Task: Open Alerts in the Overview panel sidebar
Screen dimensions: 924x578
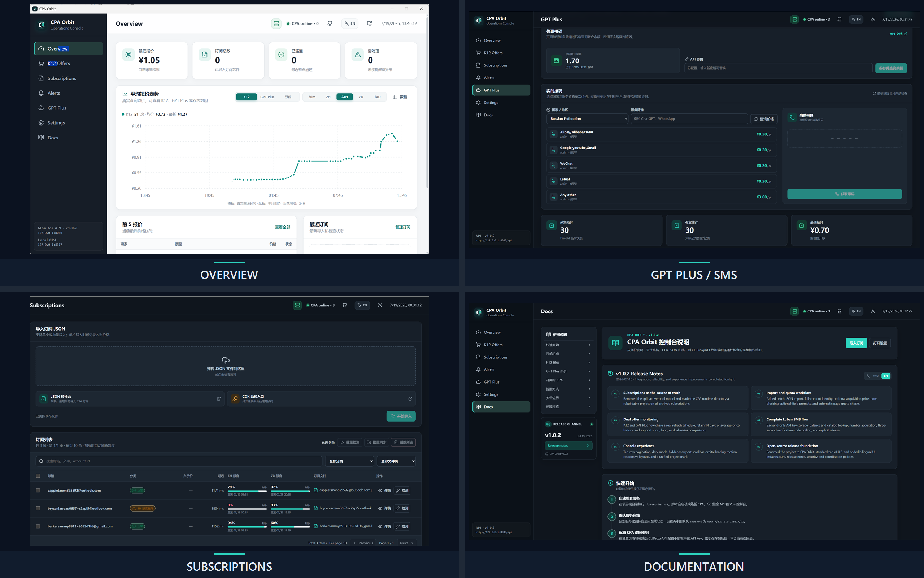Action: tap(68, 93)
